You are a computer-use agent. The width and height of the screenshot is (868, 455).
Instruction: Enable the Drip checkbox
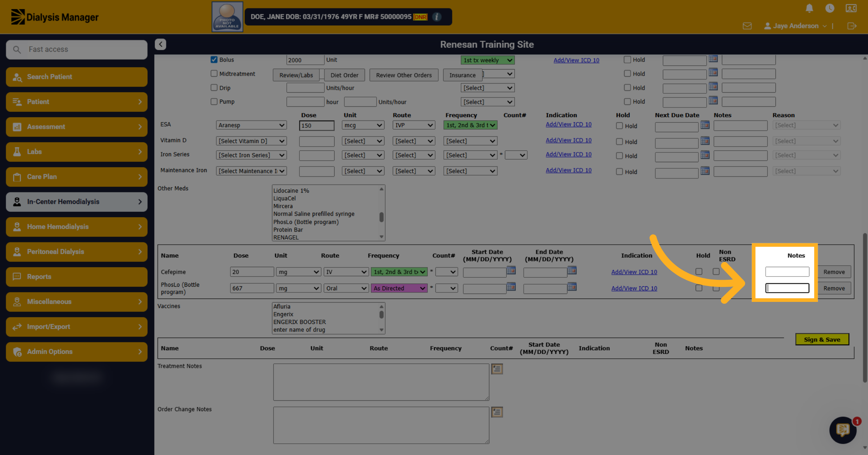214,88
